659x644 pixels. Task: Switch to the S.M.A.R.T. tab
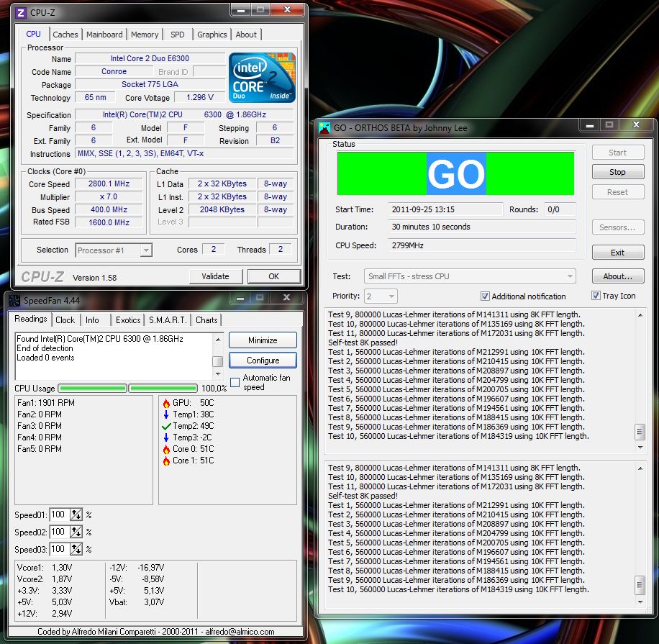pos(168,320)
